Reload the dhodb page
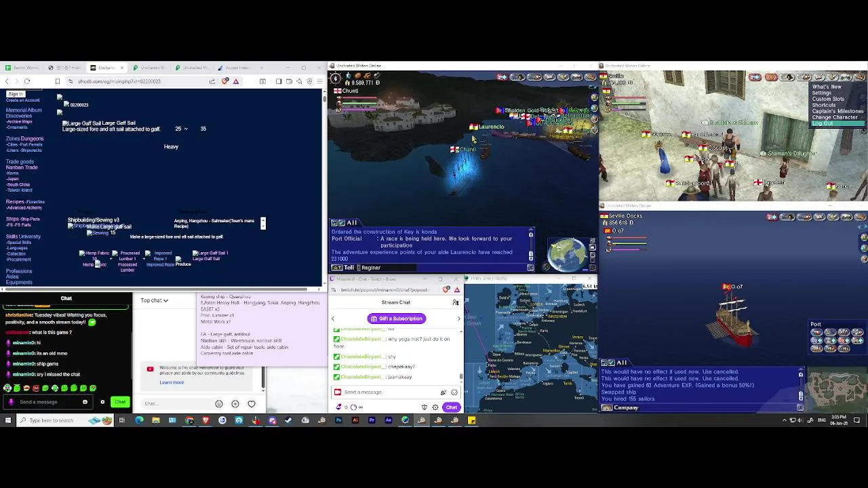The height and width of the screenshot is (488, 868). [27, 81]
